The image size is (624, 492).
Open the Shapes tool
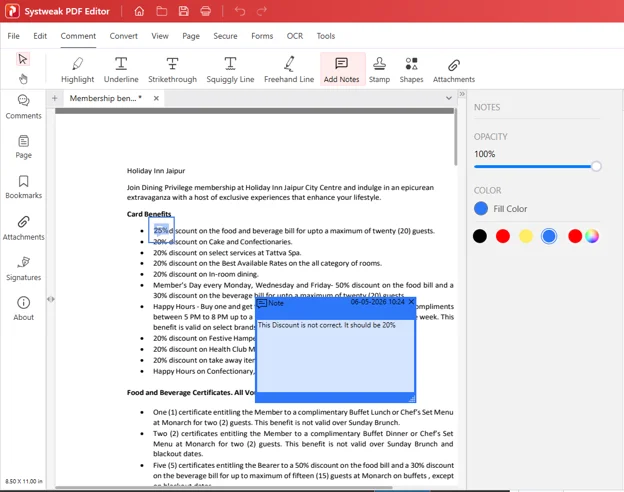[411, 70]
